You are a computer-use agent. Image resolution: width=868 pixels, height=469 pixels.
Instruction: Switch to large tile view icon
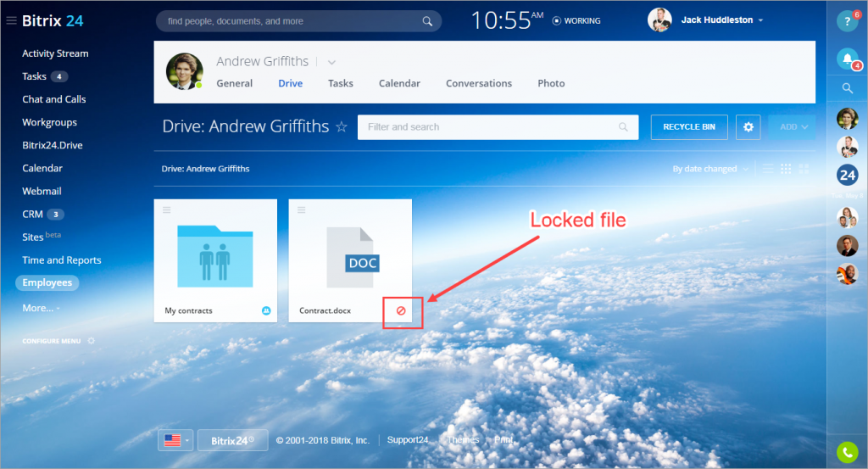(804, 169)
